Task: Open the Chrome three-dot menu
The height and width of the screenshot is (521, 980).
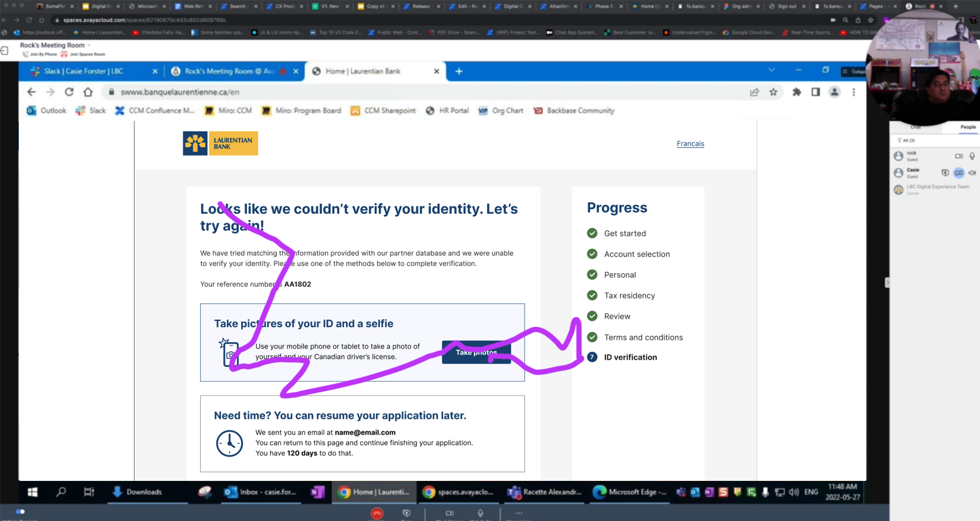Action: coord(853,92)
